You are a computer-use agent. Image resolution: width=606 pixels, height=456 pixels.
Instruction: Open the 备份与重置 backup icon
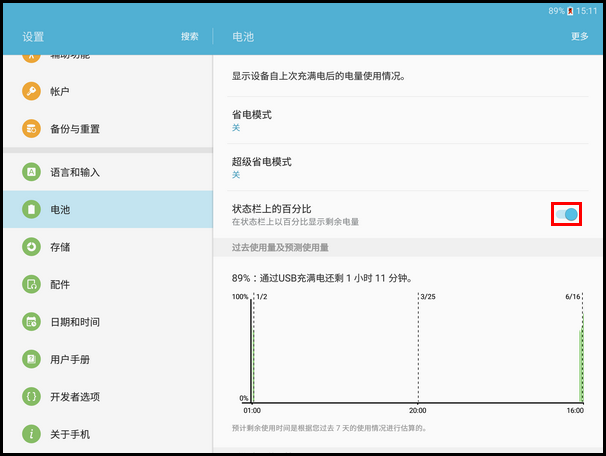pyautogui.click(x=31, y=129)
